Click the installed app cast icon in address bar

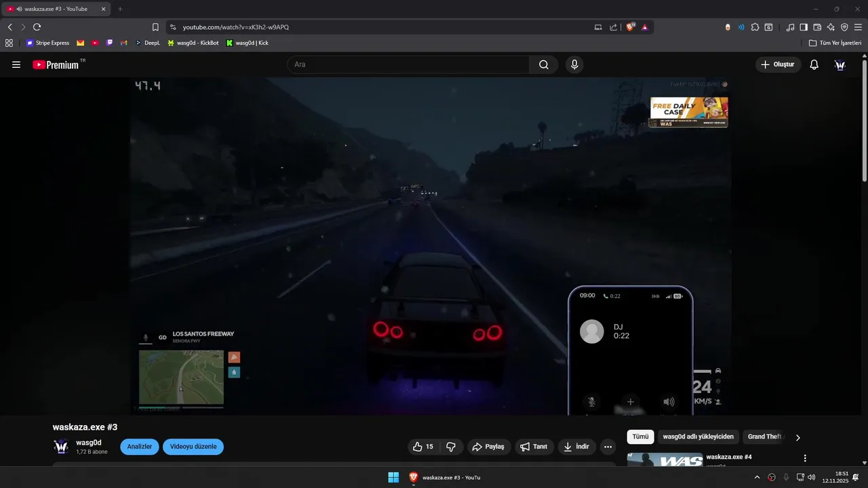pyautogui.click(x=598, y=27)
